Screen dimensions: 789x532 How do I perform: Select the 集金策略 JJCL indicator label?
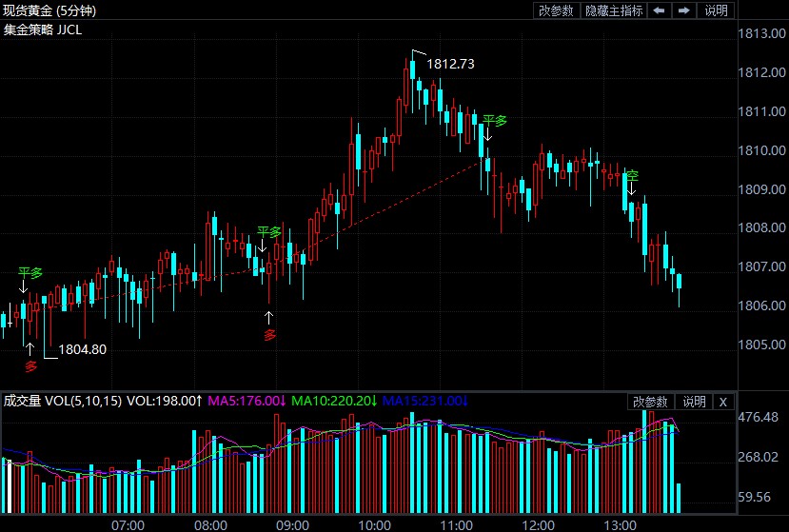tap(42, 30)
